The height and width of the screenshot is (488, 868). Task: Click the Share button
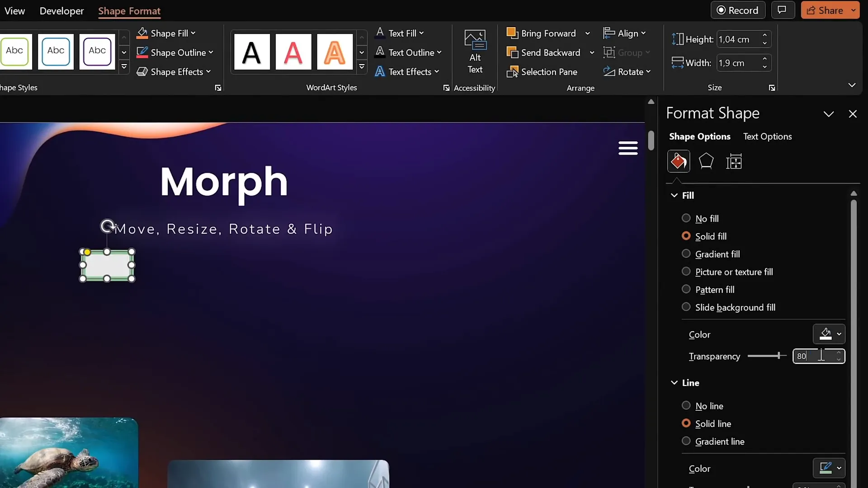[x=825, y=10]
